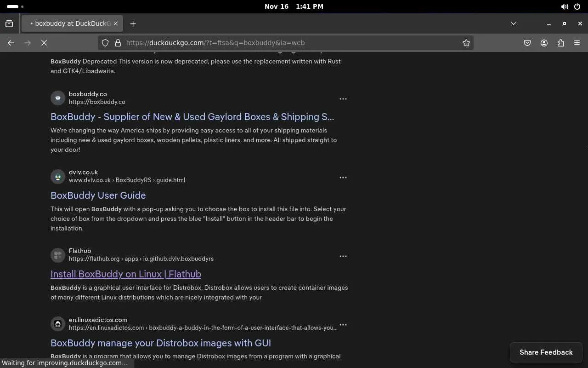Open the BoxBuddy User Guide link

point(98,195)
